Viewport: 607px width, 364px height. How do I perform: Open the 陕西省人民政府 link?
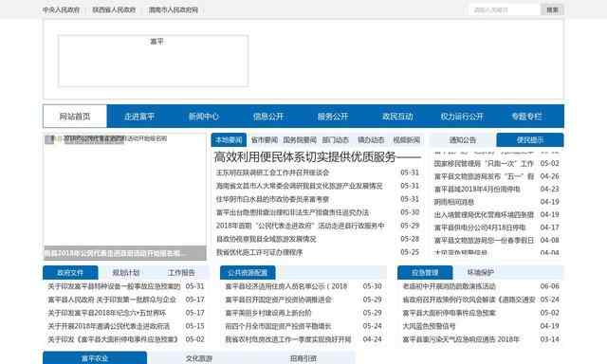[114, 10]
